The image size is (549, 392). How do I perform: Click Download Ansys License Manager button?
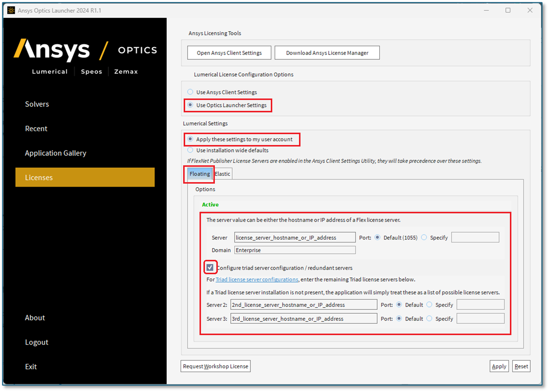pyautogui.click(x=327, y=53)
